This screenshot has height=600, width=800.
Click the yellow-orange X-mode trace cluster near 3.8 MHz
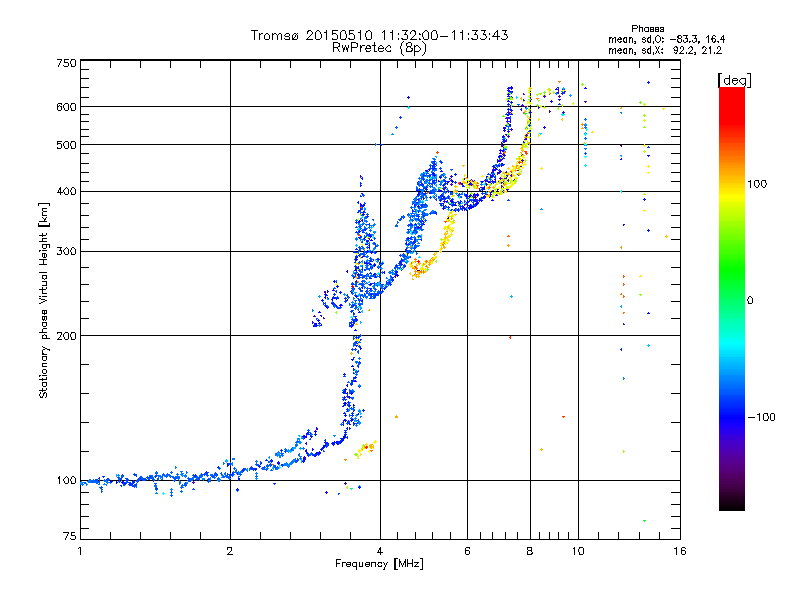[364, 448]
